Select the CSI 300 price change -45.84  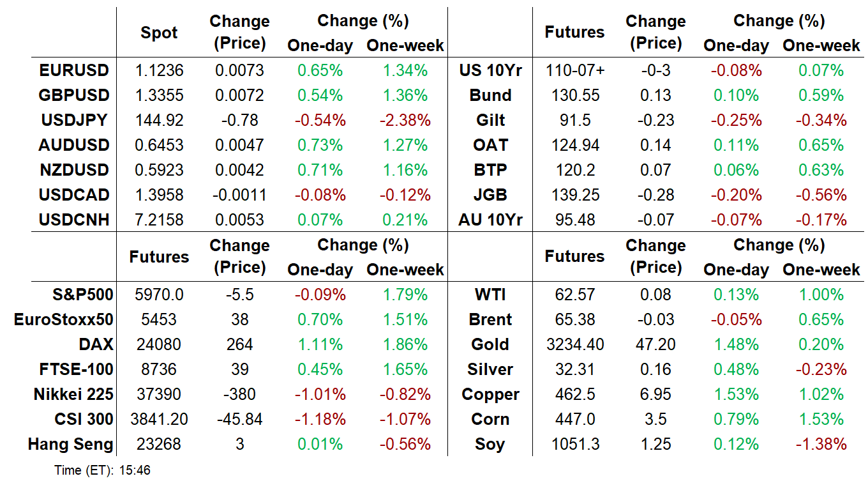(239, 420)
